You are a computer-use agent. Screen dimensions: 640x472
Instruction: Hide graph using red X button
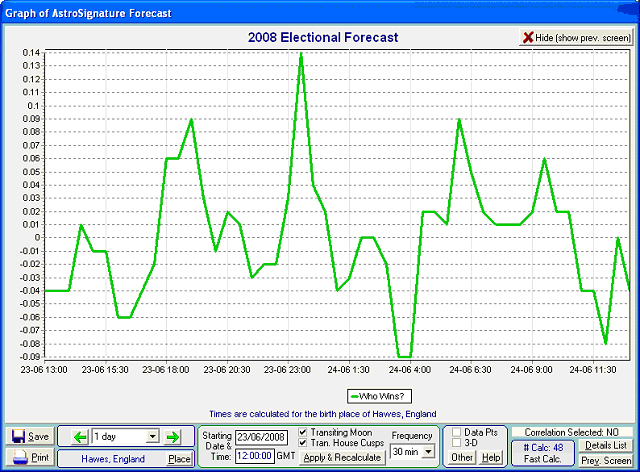pos(575,37)
